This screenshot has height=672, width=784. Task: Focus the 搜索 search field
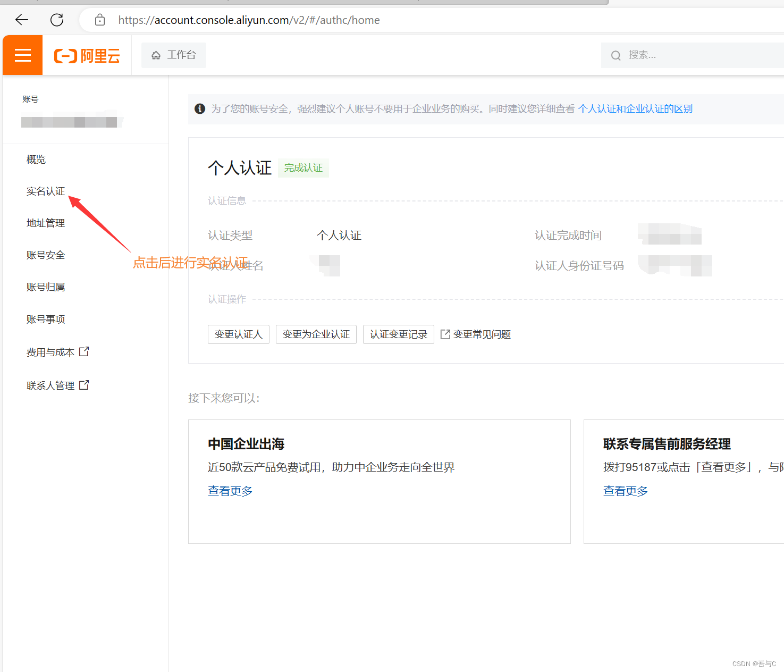point(693,55)
